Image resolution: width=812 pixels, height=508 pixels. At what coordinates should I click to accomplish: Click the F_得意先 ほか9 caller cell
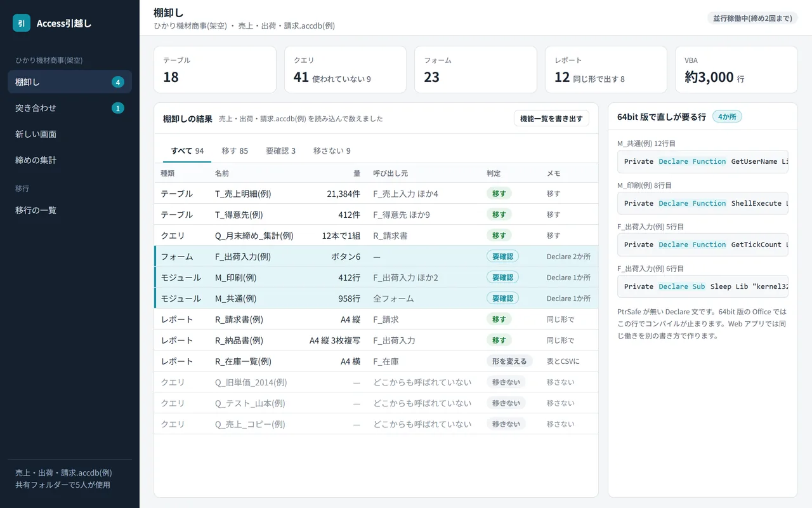click(x=402, y=215)
